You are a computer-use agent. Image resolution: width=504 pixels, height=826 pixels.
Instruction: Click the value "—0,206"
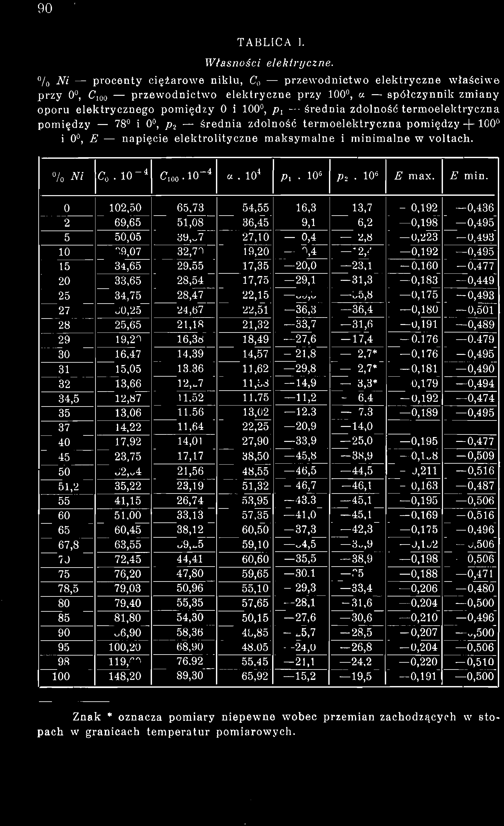(420, 588)
